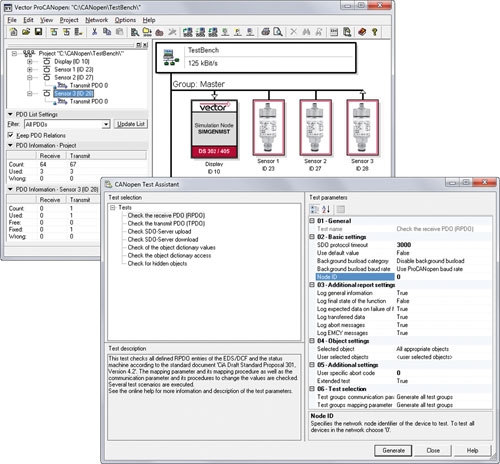Click the Close button in Test Assistant

(x=433, y=450)
